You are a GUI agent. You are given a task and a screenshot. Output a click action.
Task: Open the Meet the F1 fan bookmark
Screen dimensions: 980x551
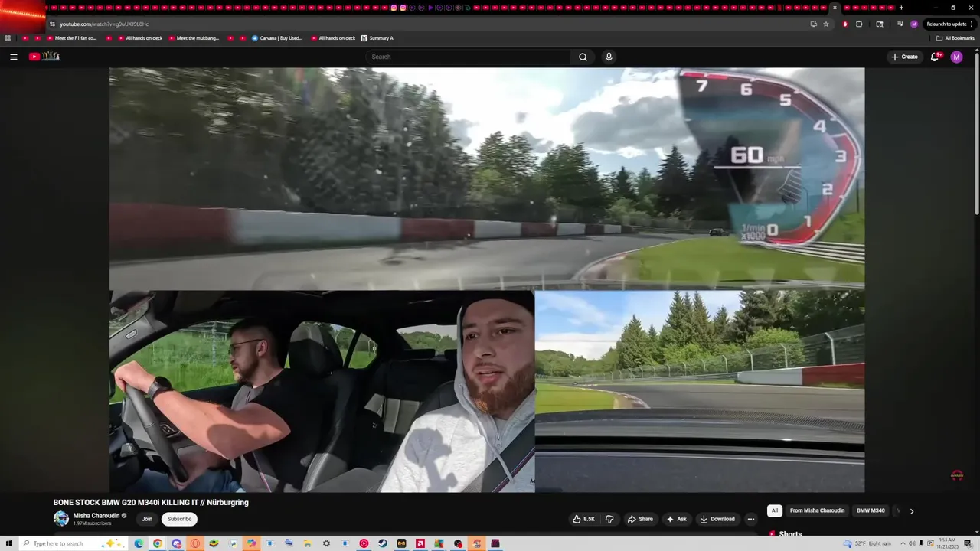coord(70,38)
